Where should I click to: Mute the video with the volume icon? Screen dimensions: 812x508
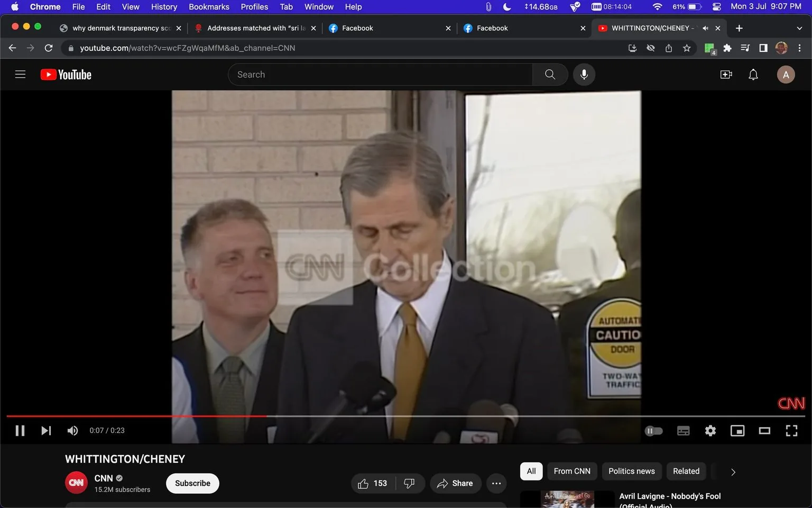click(72, 430)
